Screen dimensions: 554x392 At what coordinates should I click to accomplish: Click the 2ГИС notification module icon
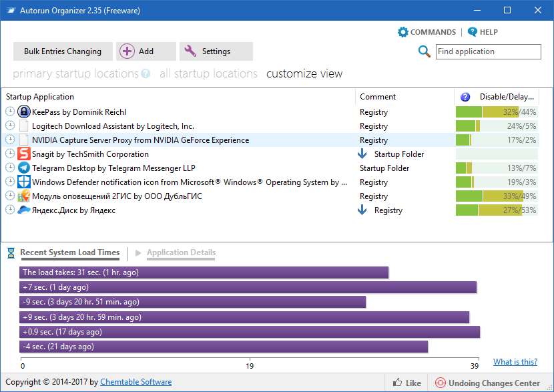tap(23, 196)
